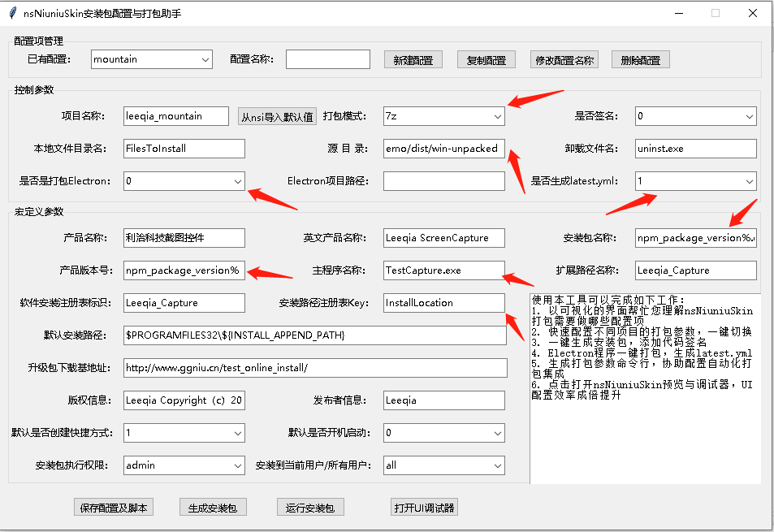Click the 运行安装包 button
774x532 pixels.
point(310,508)
